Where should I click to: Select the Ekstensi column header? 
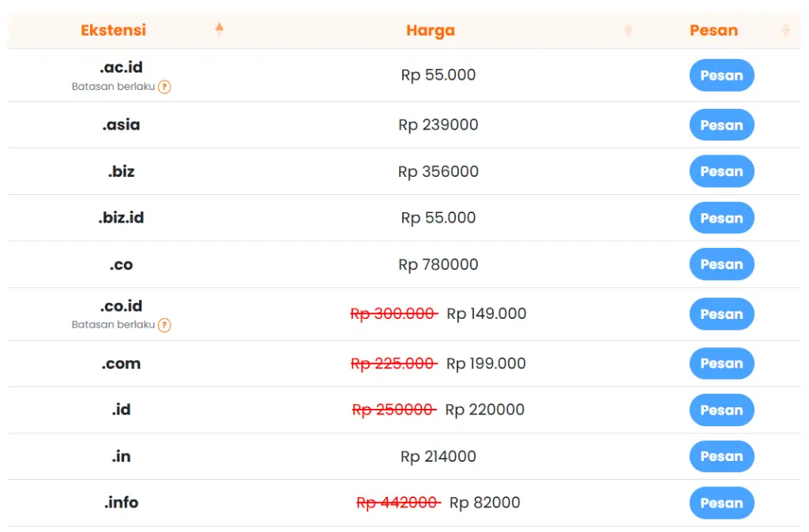[x=112, y=29]
